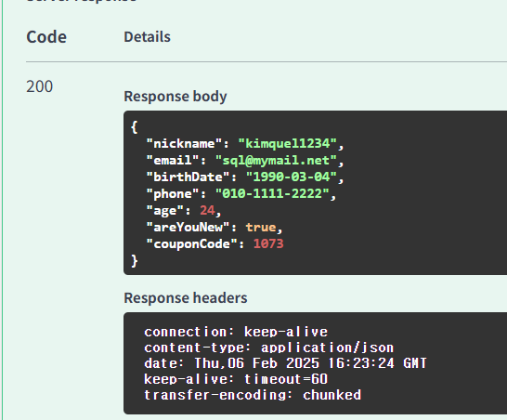Click the transfer-encoding chunked line
507x420 pixels.
point(253,395)
